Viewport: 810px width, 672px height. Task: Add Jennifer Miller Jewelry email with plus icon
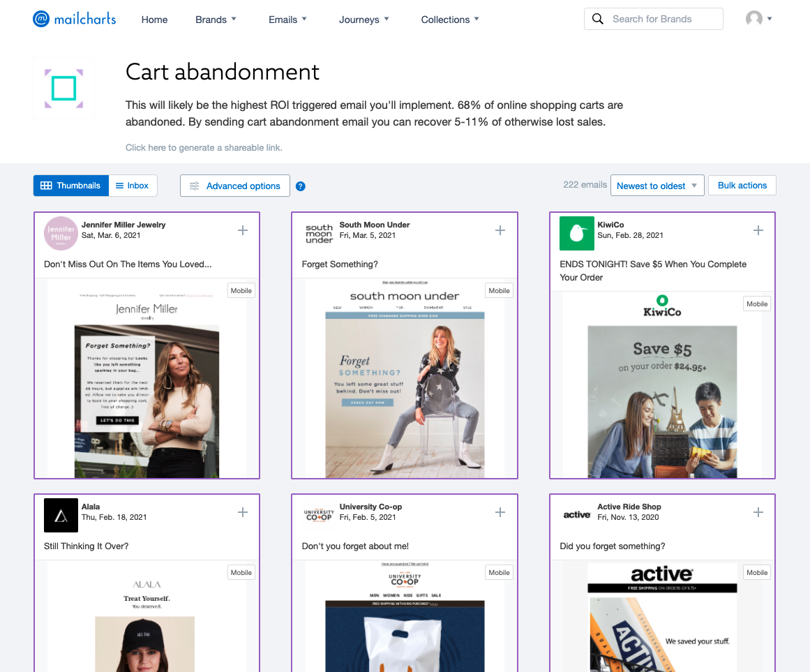tap(243, 230)
